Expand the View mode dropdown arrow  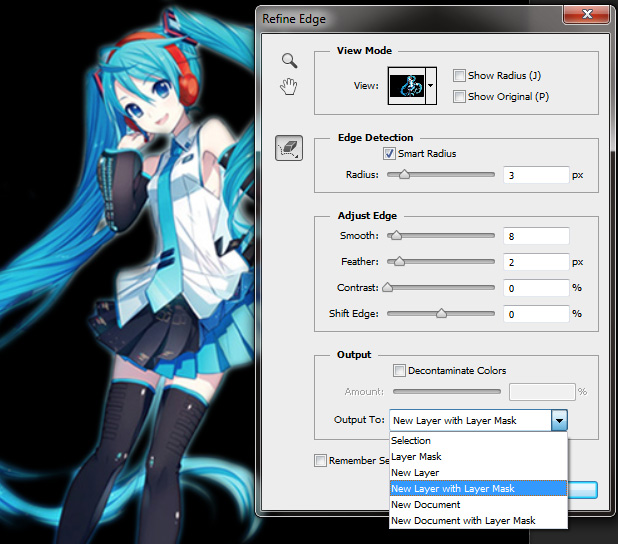pos(431,86)
